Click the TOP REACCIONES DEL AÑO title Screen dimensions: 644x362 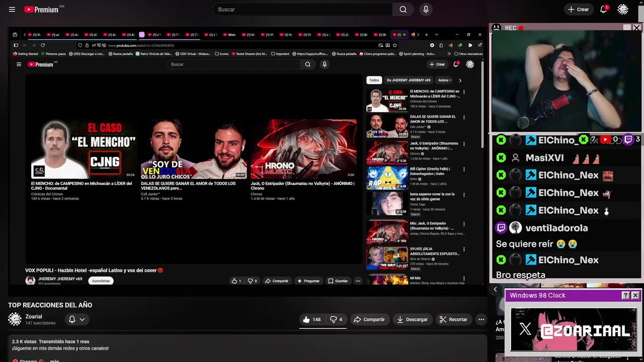(x=50, y=305)
